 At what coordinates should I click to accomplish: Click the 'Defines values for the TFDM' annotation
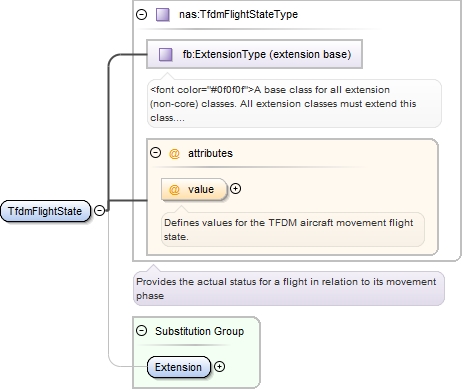[293, 230]
